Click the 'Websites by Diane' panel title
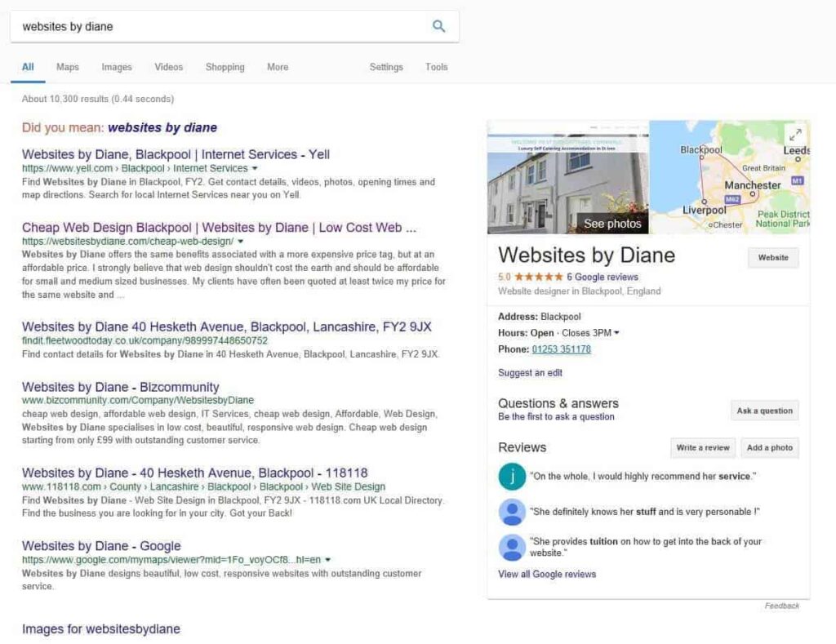The image size is (836, 644). click(x=586, y=255)
